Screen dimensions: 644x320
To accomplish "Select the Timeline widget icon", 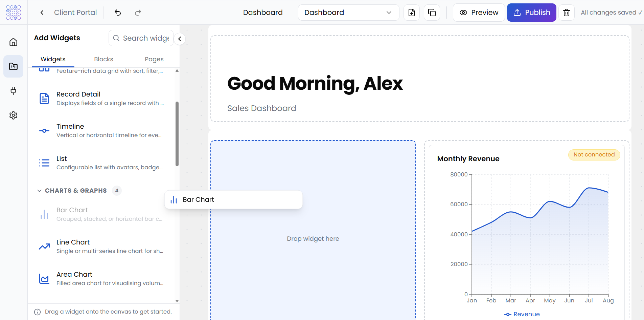I will [44, 131].
